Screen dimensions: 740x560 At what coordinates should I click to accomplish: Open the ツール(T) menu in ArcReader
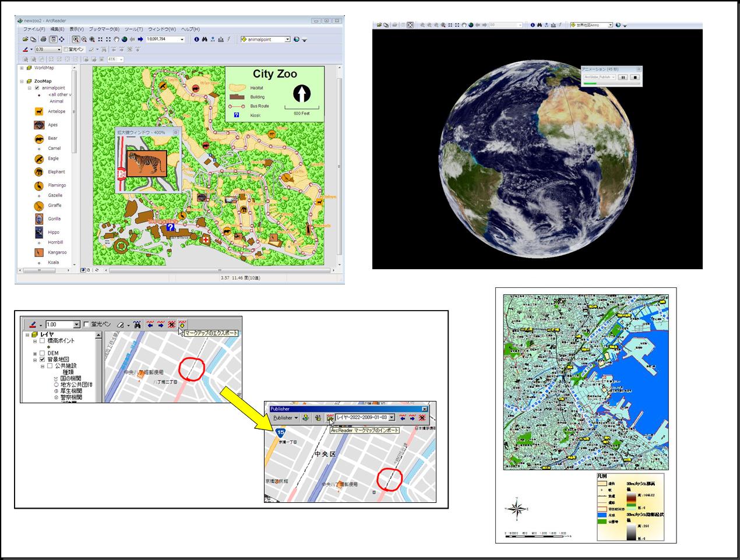tap(134, 29)
